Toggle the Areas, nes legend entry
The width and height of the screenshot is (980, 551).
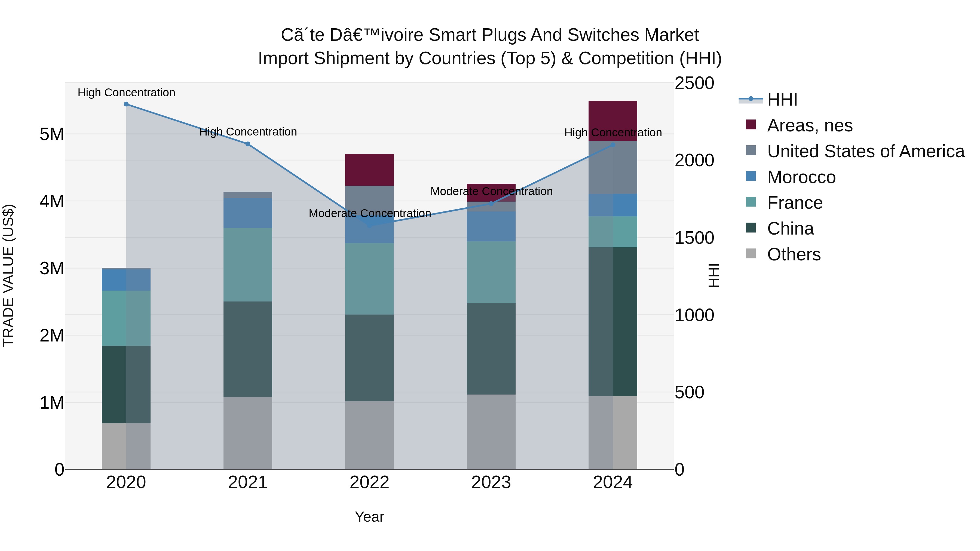[x=799, y=125]
